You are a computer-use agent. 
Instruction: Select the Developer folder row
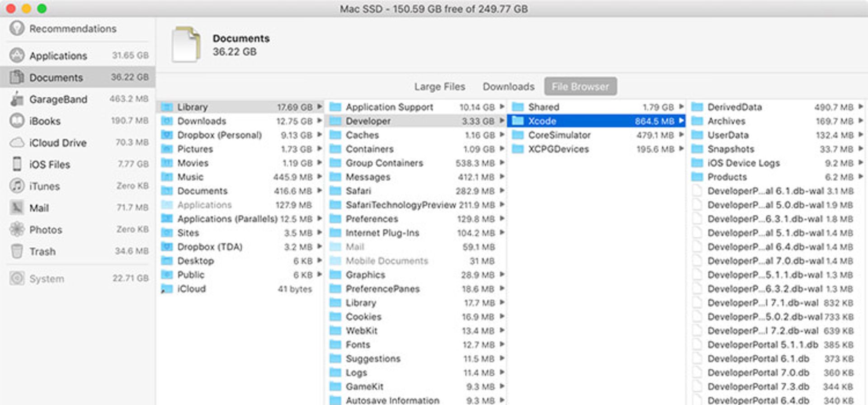415,121
